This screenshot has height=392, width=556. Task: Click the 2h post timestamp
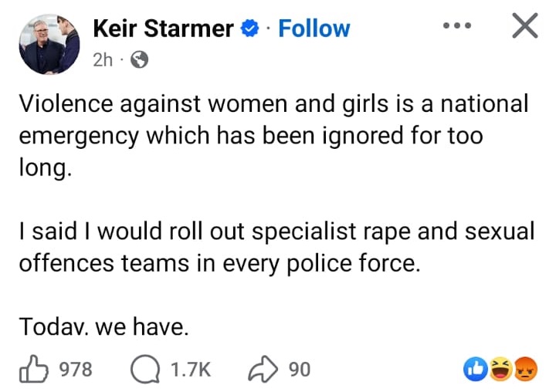[x=103, y=60]
